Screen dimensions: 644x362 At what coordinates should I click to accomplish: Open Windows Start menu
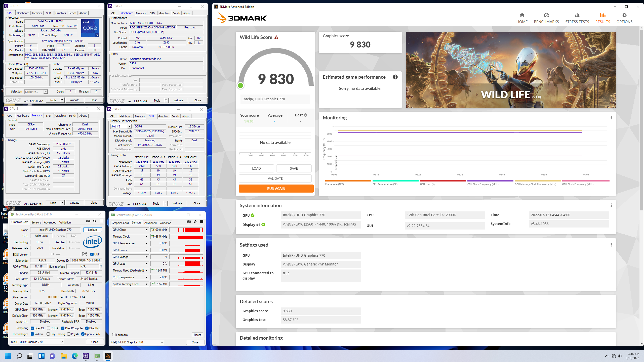[x=8, y=356]
